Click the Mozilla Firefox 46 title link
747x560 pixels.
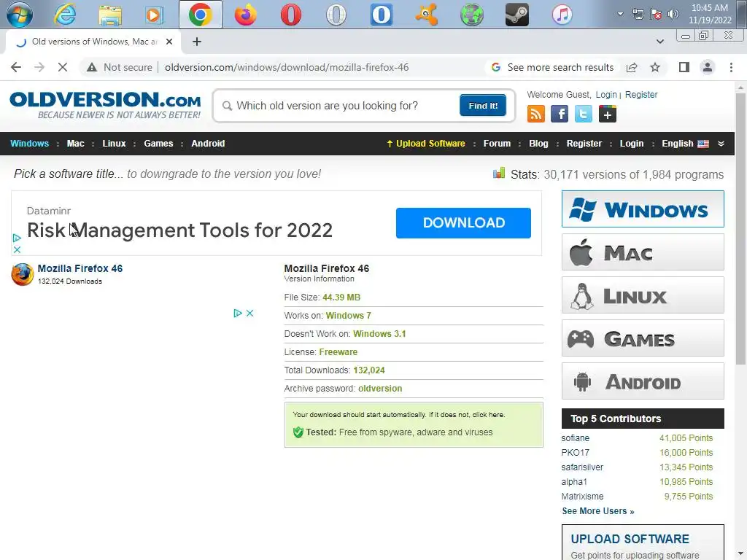[80, 268]
